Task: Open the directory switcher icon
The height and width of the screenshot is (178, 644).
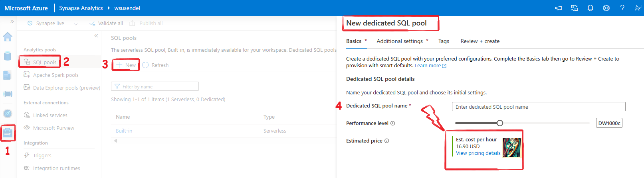Action: (575, 8)
